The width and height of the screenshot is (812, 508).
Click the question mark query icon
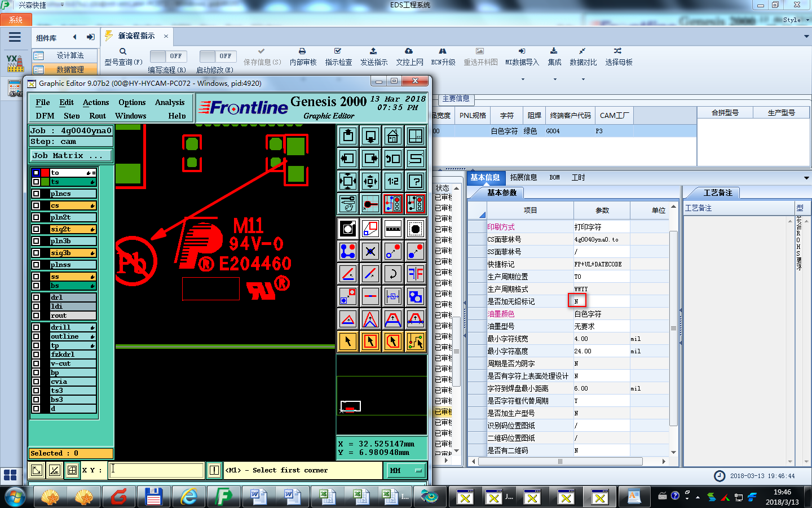click(x=416, y=181)
